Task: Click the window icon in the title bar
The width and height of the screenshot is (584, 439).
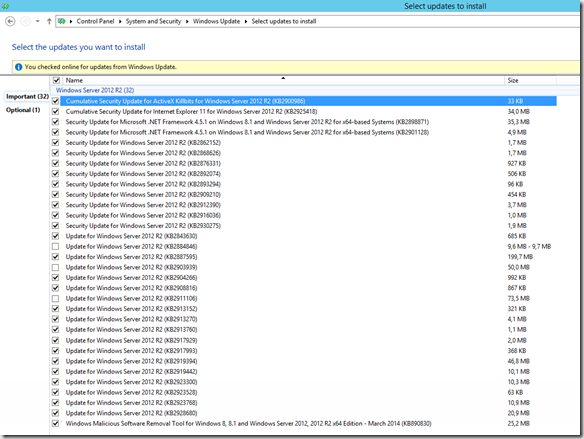Action: point(5,6)
